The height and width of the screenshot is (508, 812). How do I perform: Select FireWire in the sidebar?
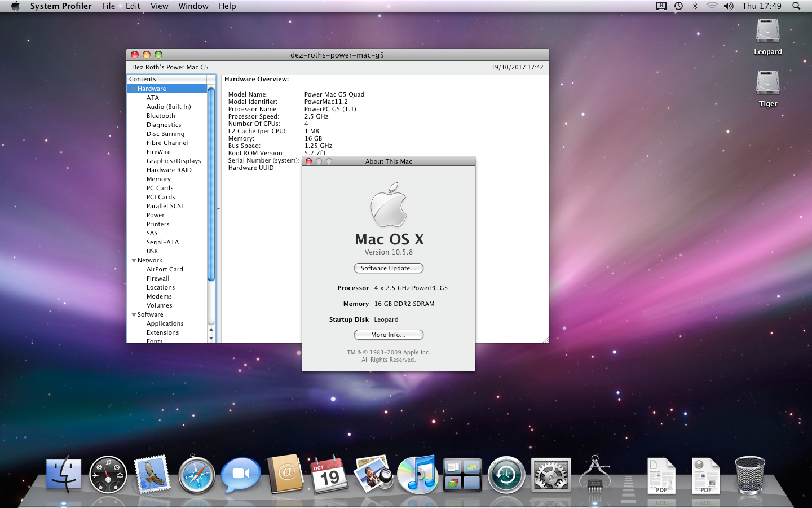pos(158,152)
